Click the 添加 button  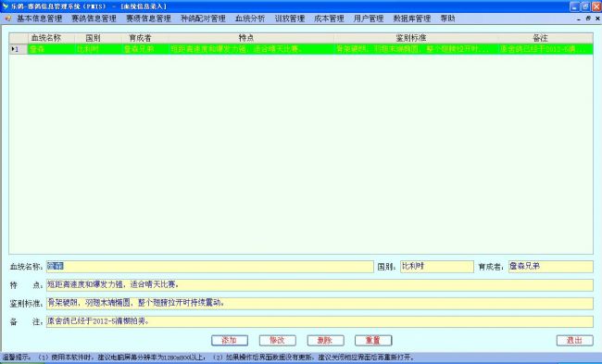(x=230, y=340)
